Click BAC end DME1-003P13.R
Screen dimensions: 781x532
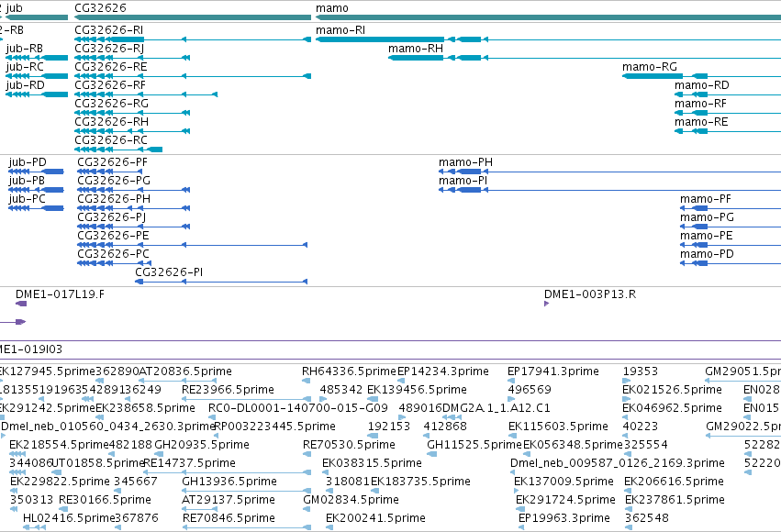point(590,294)
